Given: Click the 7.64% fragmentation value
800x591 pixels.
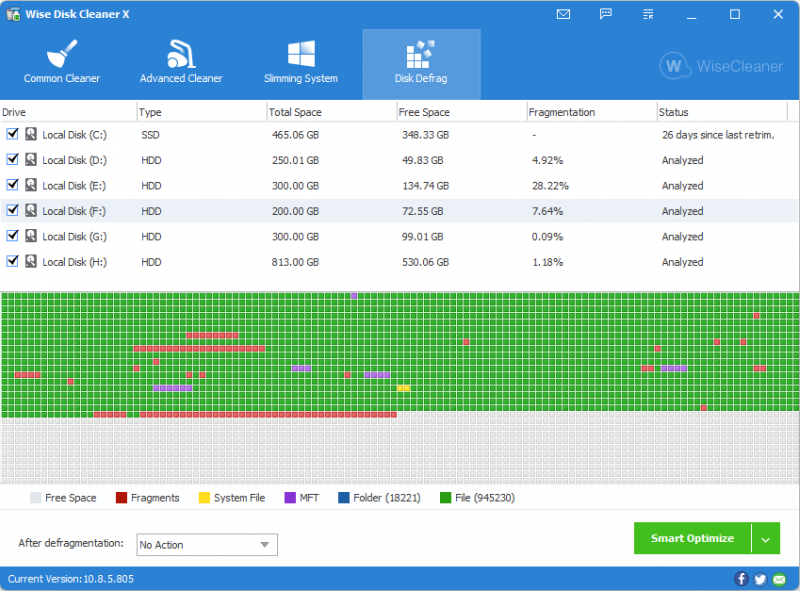Looking at the screenshot, I should click(547, 211).
